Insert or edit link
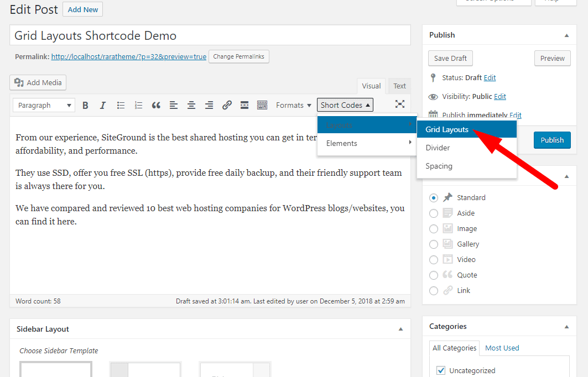588x377 pixels. (x=227, y=105)
